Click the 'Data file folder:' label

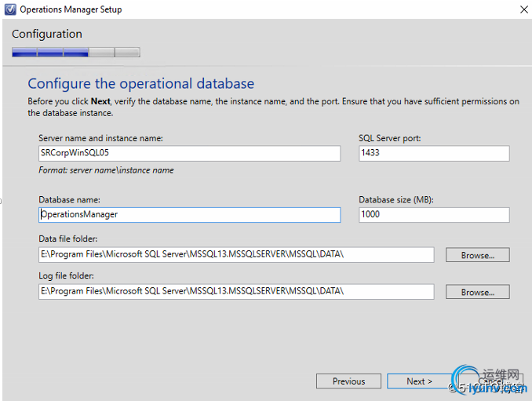(67, 239)
